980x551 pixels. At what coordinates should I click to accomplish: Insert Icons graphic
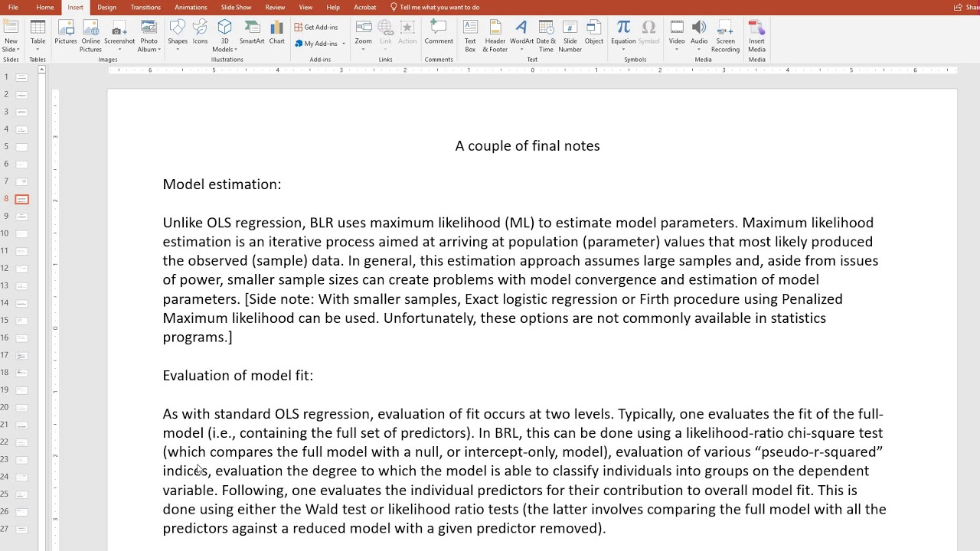click(x=200, y=32)
